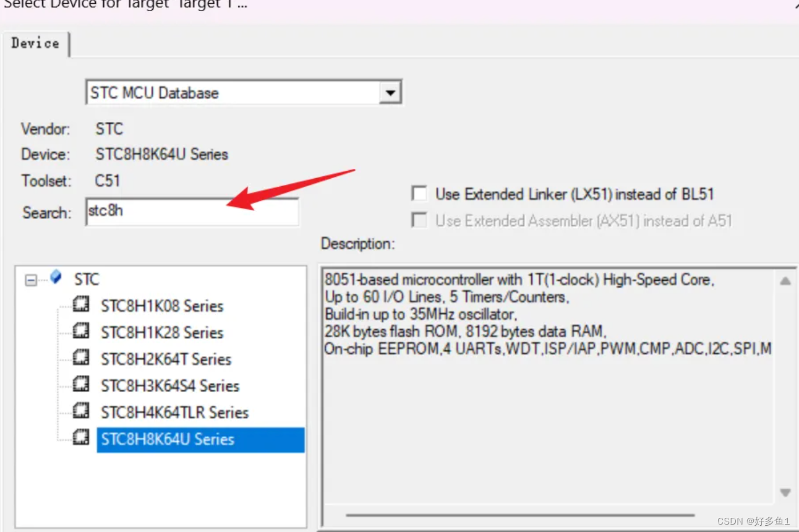Viewport: 799px width, 532px height.
Task: Click the chip icon beside STC8H3K64S4 Series
Action: (x=81, y=384)
